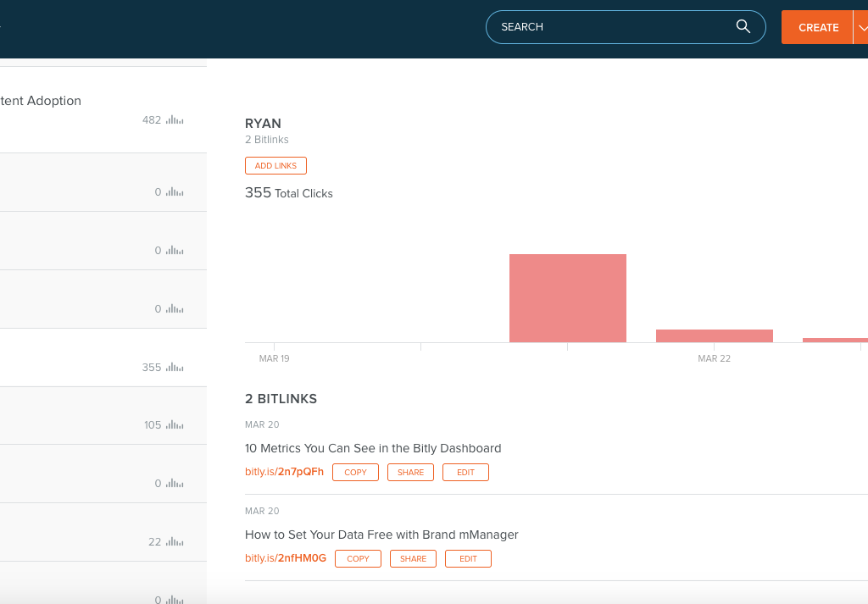Click the chart bar above MAR 22
This screenshot has height=604, width=868.
pyautogui.click(x=714, y=335)
